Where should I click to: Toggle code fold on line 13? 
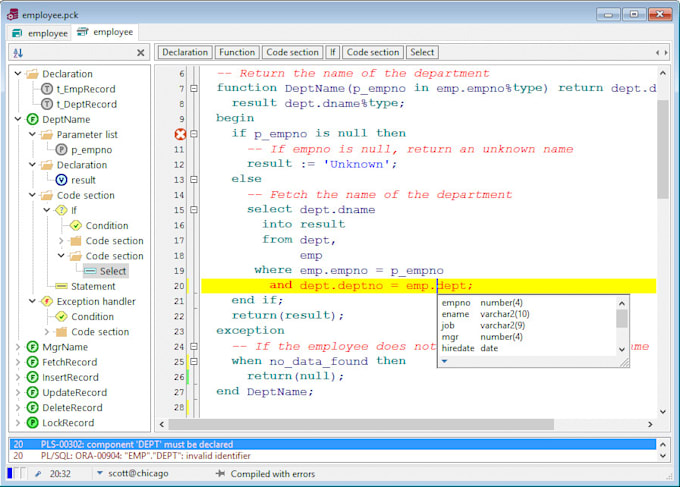[x=194, y=180]
